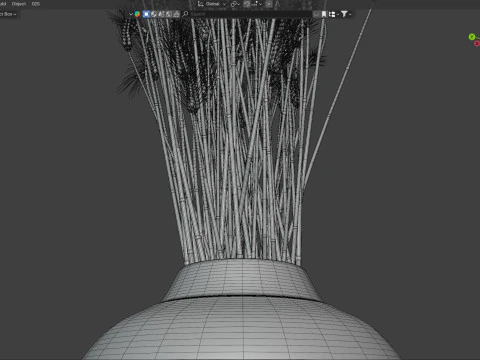
Task: Click the green Y axis gizmo ball
Action: coord(472,37)
